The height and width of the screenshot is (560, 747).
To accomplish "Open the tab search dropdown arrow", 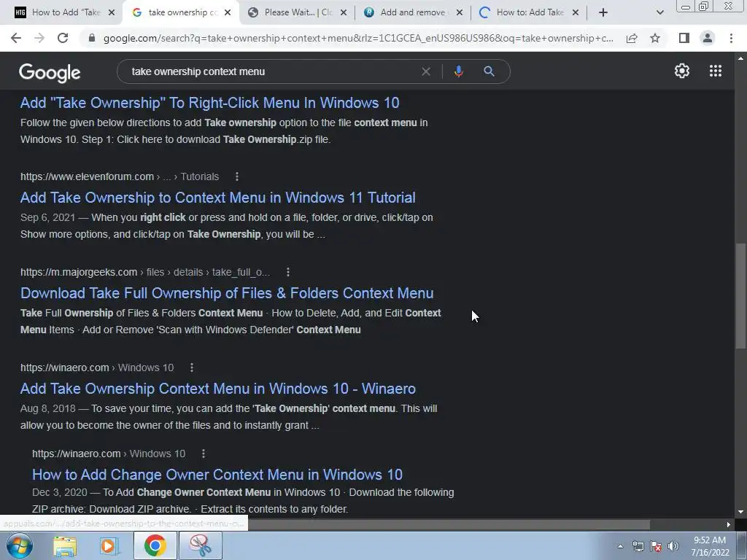I will pos(659,12).
